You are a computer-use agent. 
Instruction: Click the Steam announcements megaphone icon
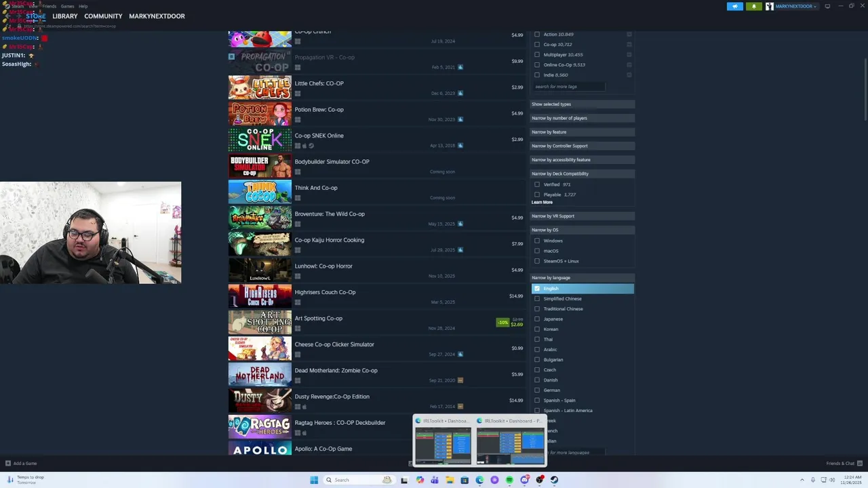point(735,6)
